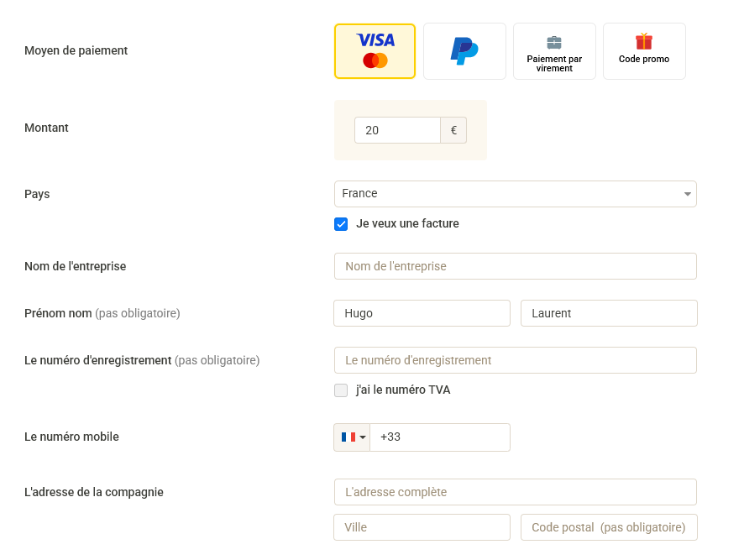This screenshot has height=560, width=744.
Task: Open the Pays country dropdown
Action: (516, 194)
